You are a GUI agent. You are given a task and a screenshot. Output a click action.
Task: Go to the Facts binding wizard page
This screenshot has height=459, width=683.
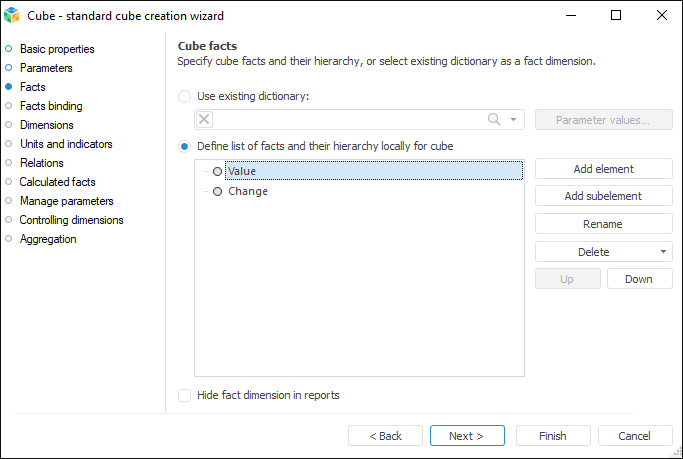coord(51,106)
